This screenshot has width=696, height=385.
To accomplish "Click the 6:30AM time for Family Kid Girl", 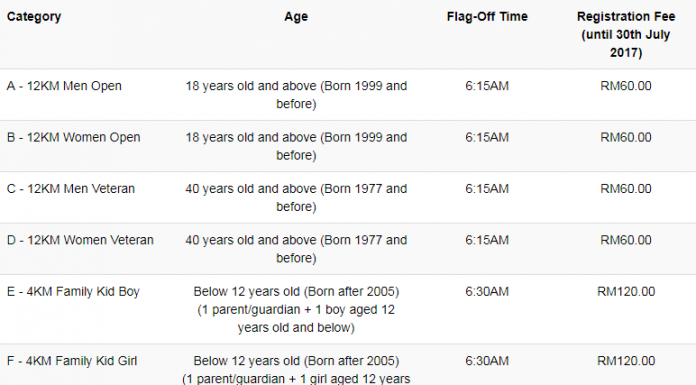I will click(487, 361).
